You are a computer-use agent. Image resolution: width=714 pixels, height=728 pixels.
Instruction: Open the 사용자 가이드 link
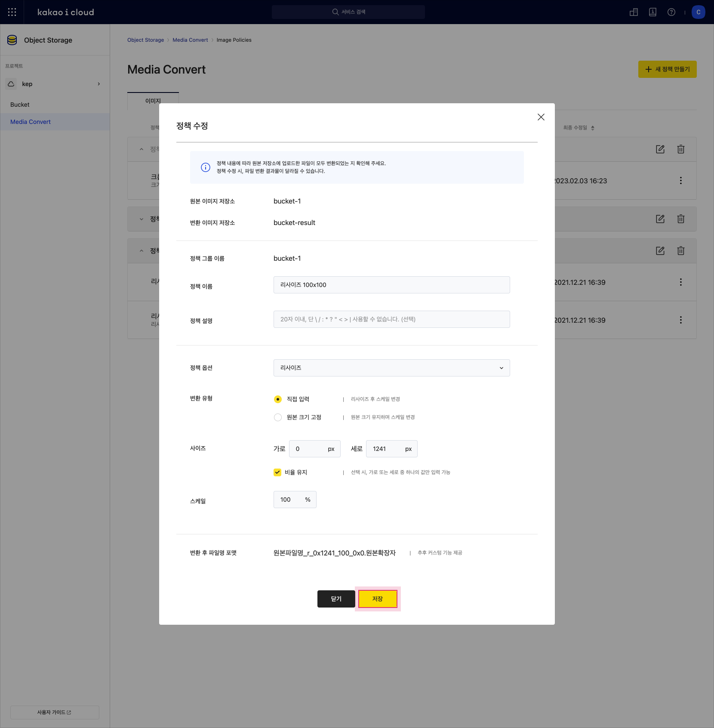click(x=55, y=713)
